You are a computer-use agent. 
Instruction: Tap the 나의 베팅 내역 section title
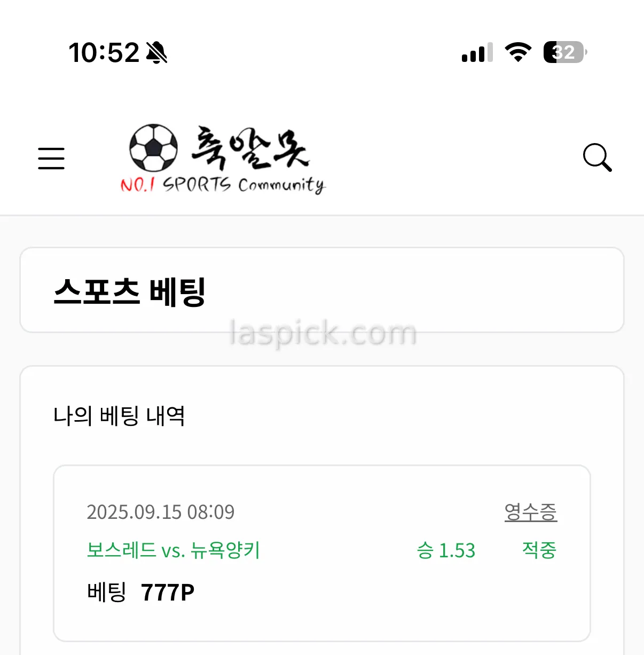pyautogui.click(x=119, y=416)
